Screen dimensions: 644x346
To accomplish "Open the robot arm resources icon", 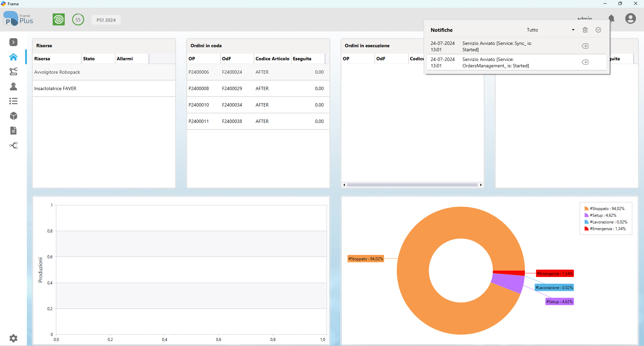I will [x=13, y=71].
